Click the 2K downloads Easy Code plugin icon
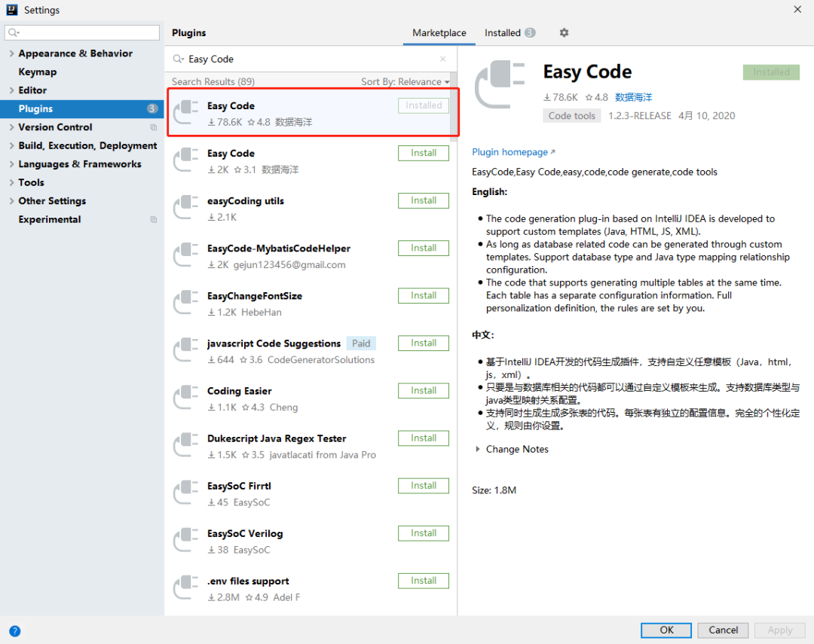 (x=186, y=161)
